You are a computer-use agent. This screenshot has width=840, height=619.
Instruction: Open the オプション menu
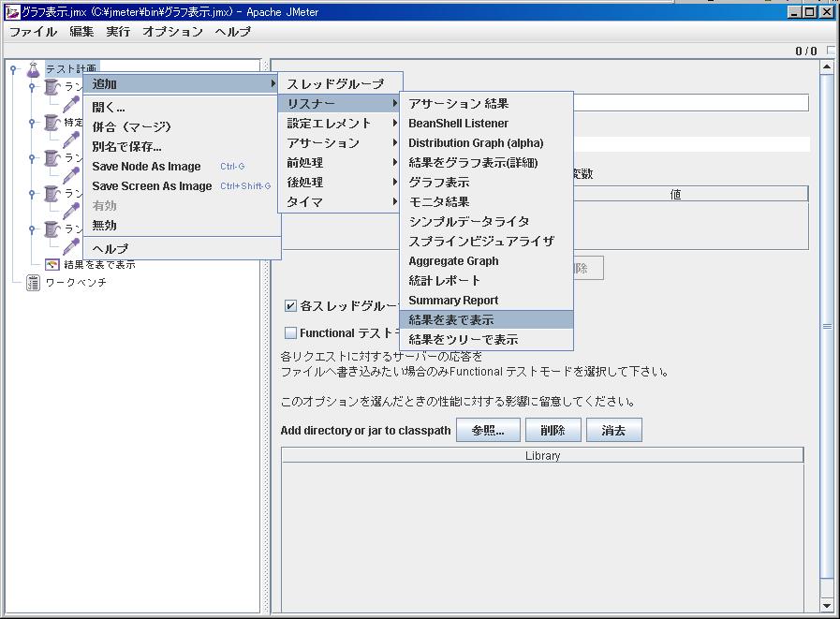[x=172, y=32]
